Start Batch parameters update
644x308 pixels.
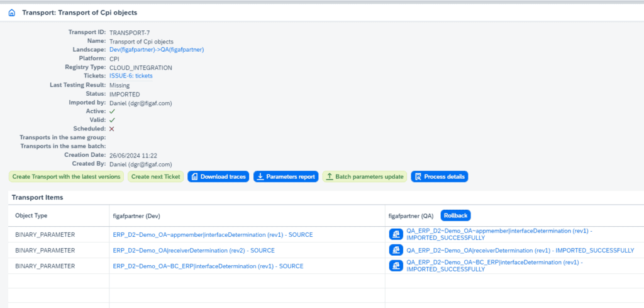point(365,176)
